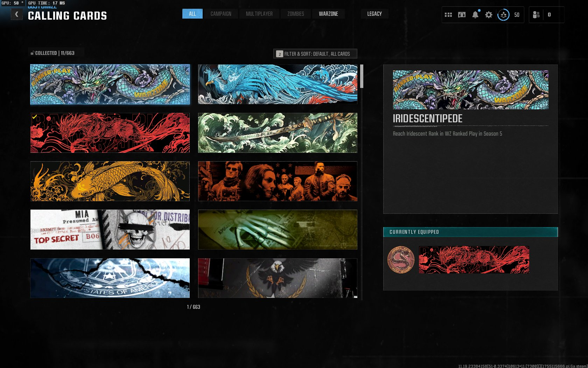Screen dimensions: 588x368
Task: Switch to the Campaign tab
Action: [x=221, y=14]
